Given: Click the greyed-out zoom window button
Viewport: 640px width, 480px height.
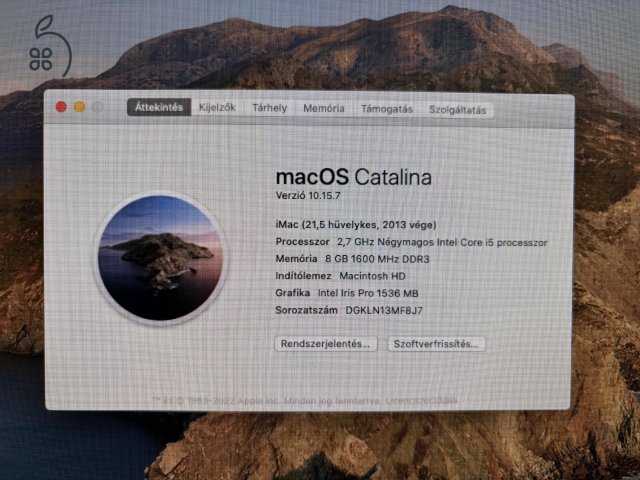Looking at the screenshot, I should (x=98, y=107).
